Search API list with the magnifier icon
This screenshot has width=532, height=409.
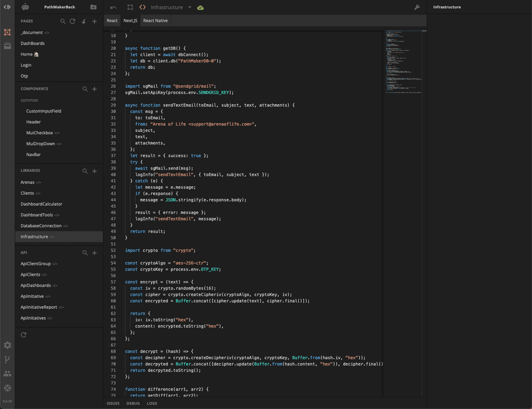pyautogui.click(x=85, y=253)
